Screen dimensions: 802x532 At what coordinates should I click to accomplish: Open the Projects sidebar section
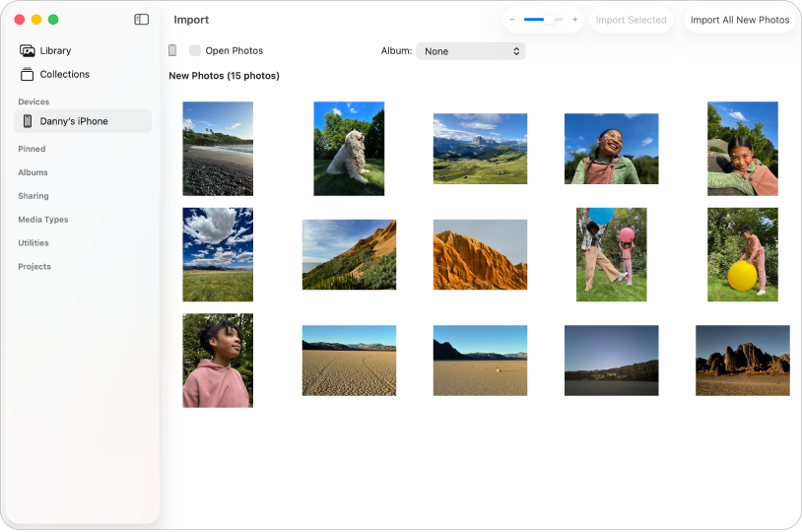[34, 267]
